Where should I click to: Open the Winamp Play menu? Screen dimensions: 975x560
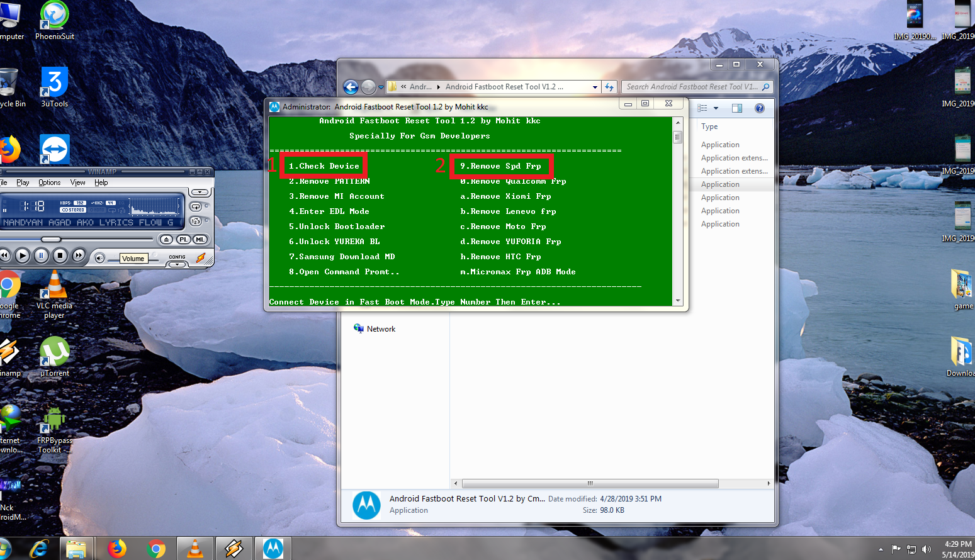pos(23,182)
